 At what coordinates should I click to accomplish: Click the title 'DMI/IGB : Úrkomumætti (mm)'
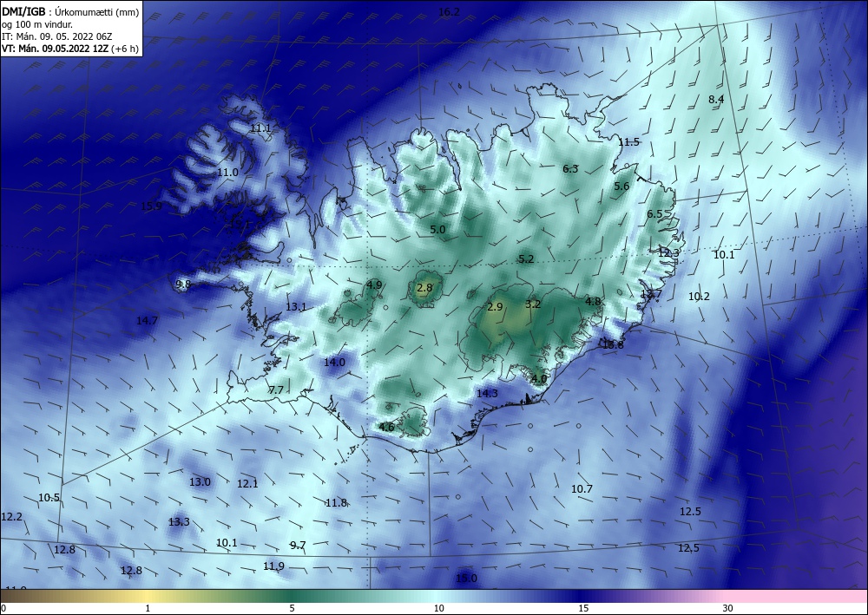pos(70,11)
